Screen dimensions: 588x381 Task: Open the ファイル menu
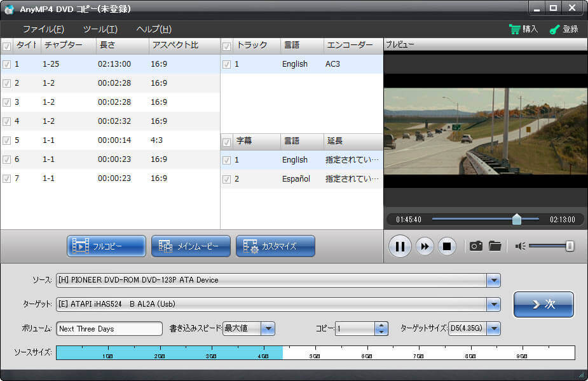[43, 29]
